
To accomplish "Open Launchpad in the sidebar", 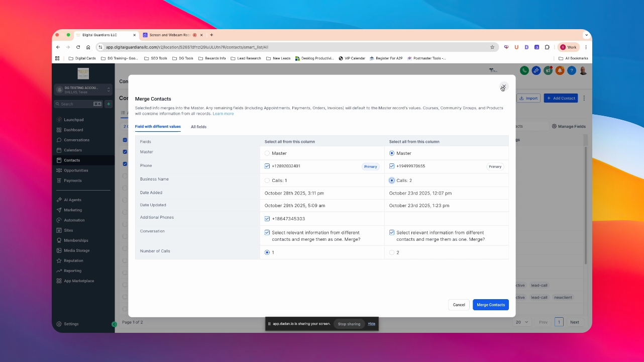I will point(73,120).
